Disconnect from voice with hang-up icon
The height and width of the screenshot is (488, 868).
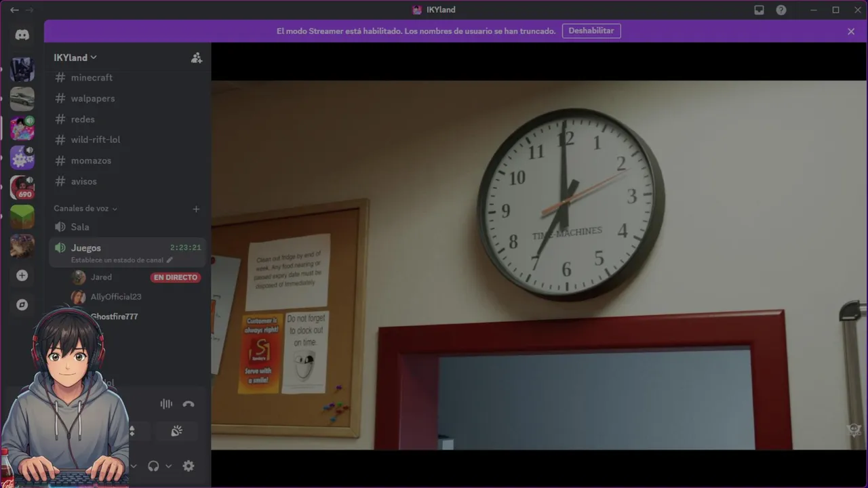pyautogui.click(x=189, y=404)
